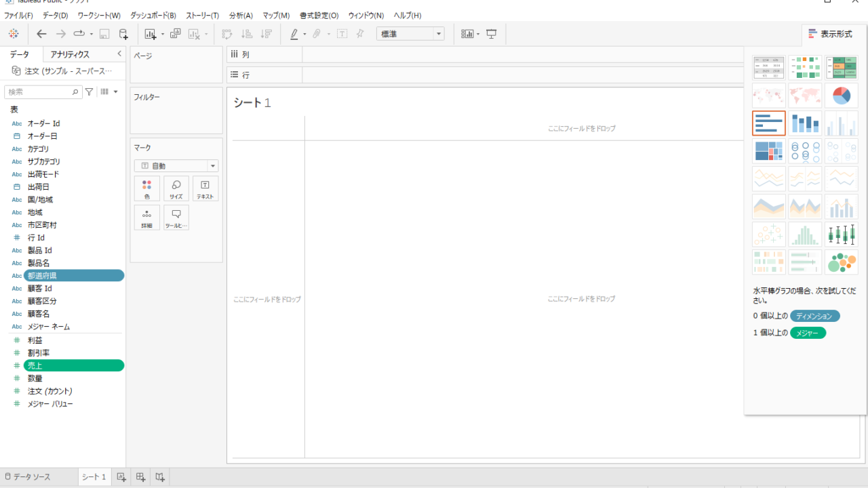Select the treemap chart in Show Me
The height and width of the screenshot is (488, 868).
pos(769,151)
